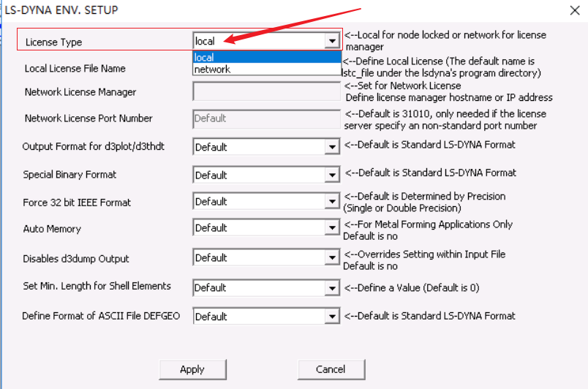The height and width of the screenshot is (389, 588).
Task: Expand the Auto Memory dropdown
Action: [333, 228]
